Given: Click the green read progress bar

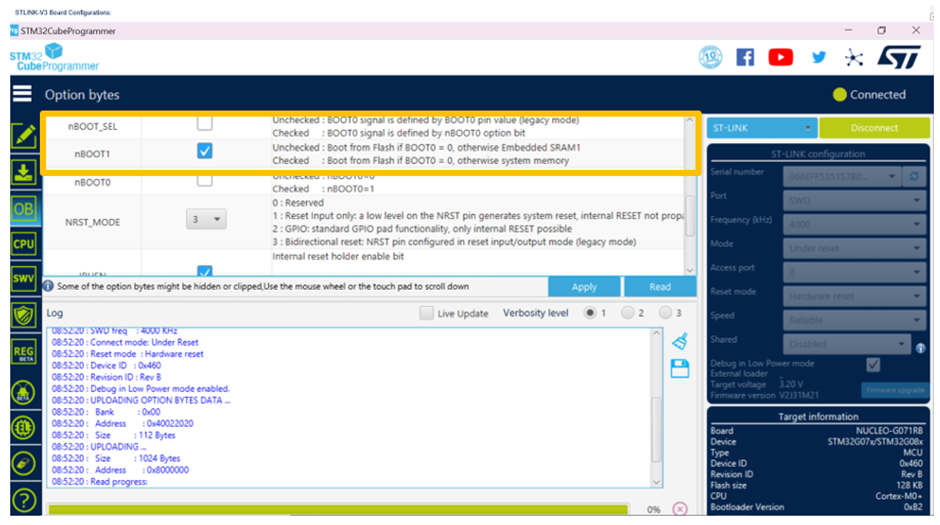Looking at the screenshot, I should 338,509.
